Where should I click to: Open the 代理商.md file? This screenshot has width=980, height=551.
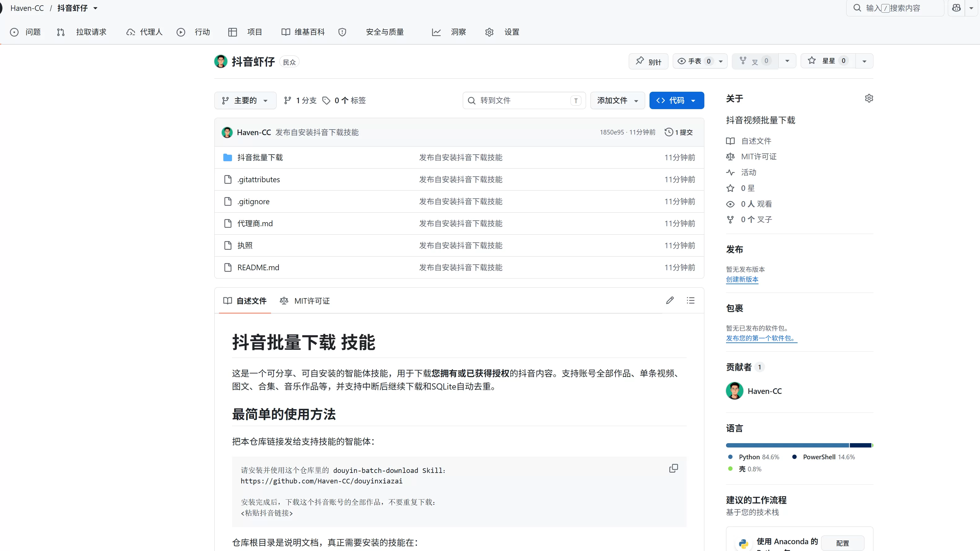tap(255, 223)
